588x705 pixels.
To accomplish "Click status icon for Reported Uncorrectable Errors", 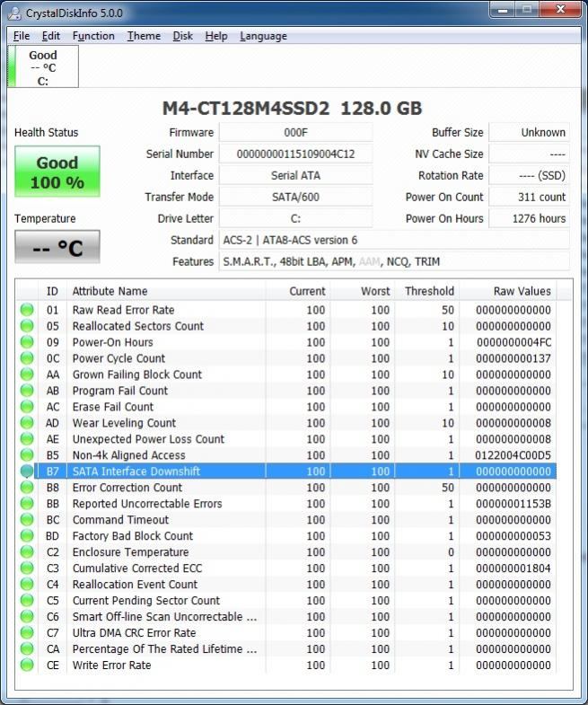I will [x=27, y=504].
